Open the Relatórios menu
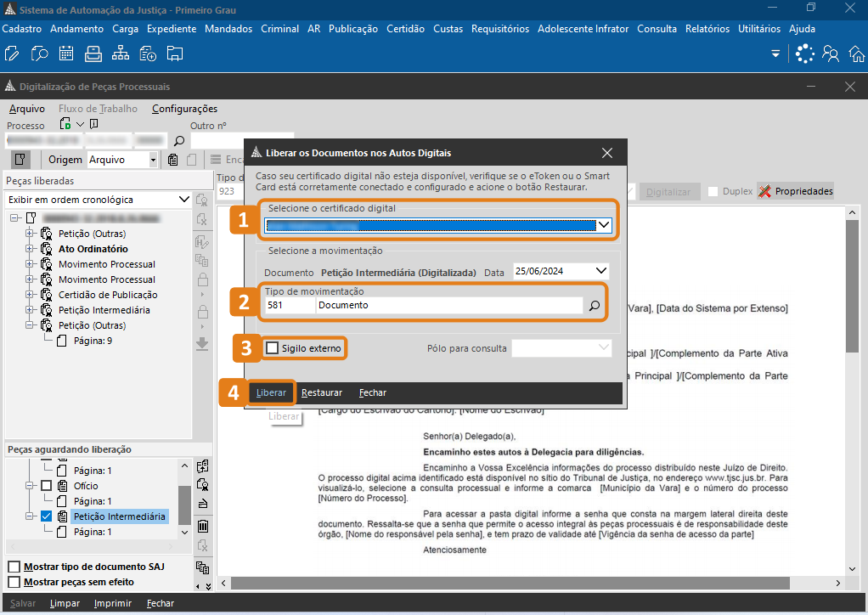Image resolution: width=868 pixels, height=615 pixels. 707,29
